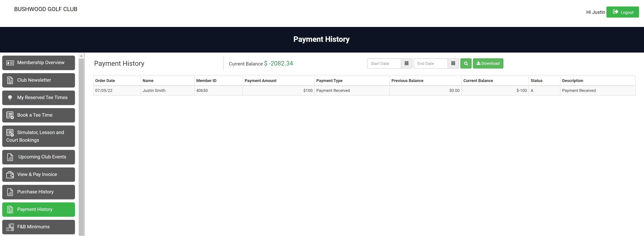Click the View & Pay Invoice wallet icon
Image resolution: width=644 pixels, height=236 pixels.
(10, 175)
